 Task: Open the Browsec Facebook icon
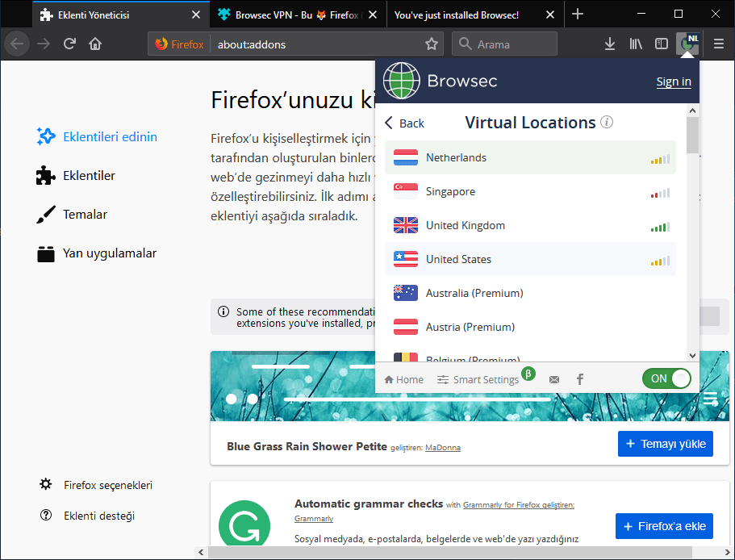tap(580, 379)
